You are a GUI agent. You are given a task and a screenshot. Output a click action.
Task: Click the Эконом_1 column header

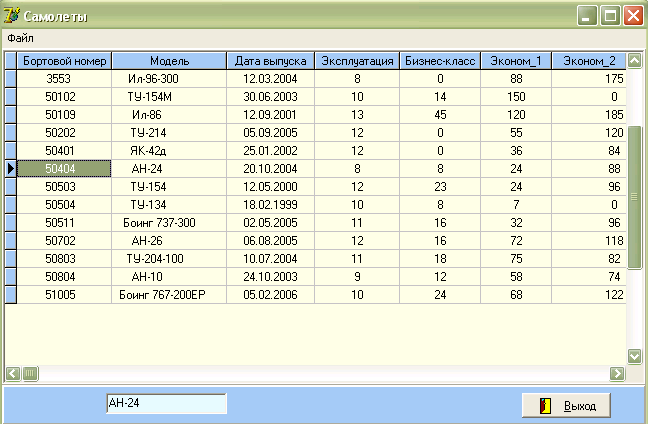(516, 61)
